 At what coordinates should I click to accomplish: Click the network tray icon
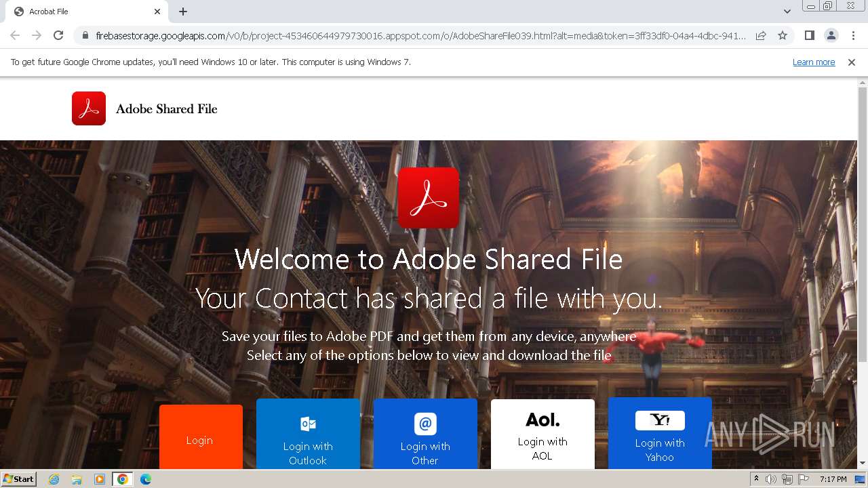(787, 479)
